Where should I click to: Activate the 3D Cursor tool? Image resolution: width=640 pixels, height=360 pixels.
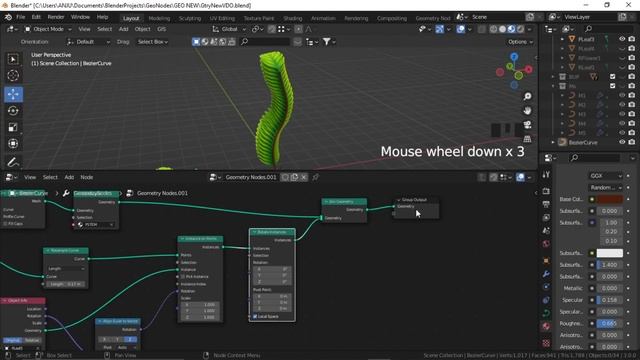pos(13,76)
